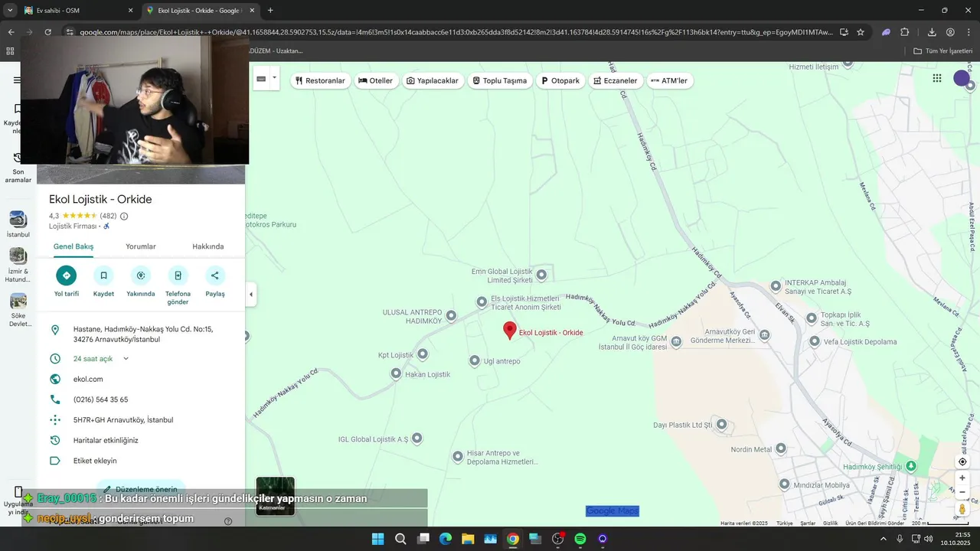Show hidden system tray icons chevron
This screenshot has width=980, height=551.
884,539
